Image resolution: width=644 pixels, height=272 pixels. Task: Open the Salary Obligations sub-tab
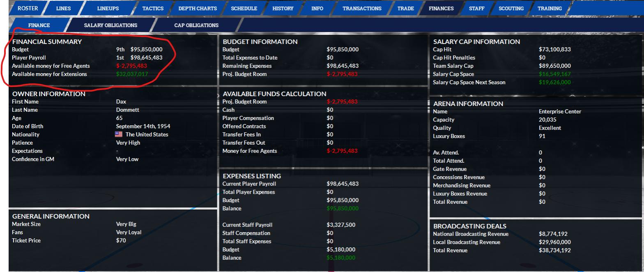[110, 25]
